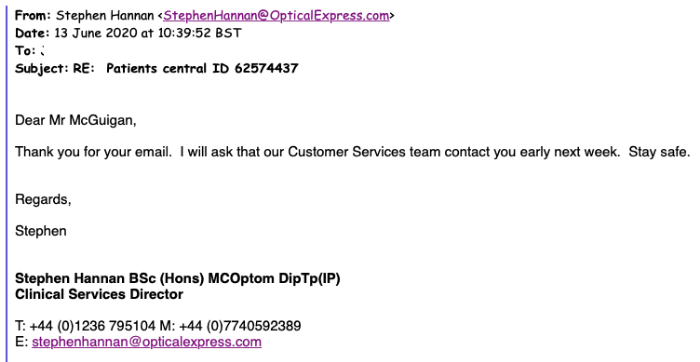The width and height of the screenshot is (700, 362).
Task: Click the bold signature line with MCOptom credentials
Action: tap(178, 279)
